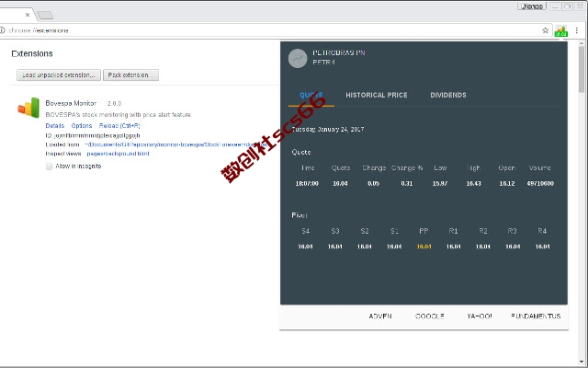Screen dimensions: 588x368
Task: Open the Bovespa Monitor toolbar extension icon
Action: [561, 30]
